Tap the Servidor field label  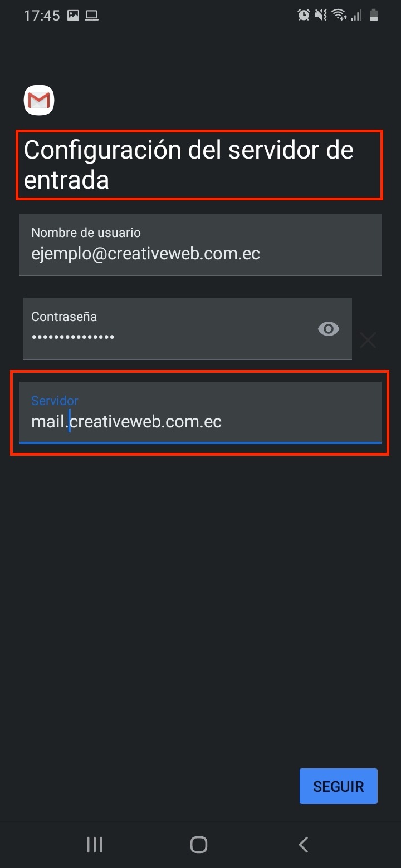55,401
